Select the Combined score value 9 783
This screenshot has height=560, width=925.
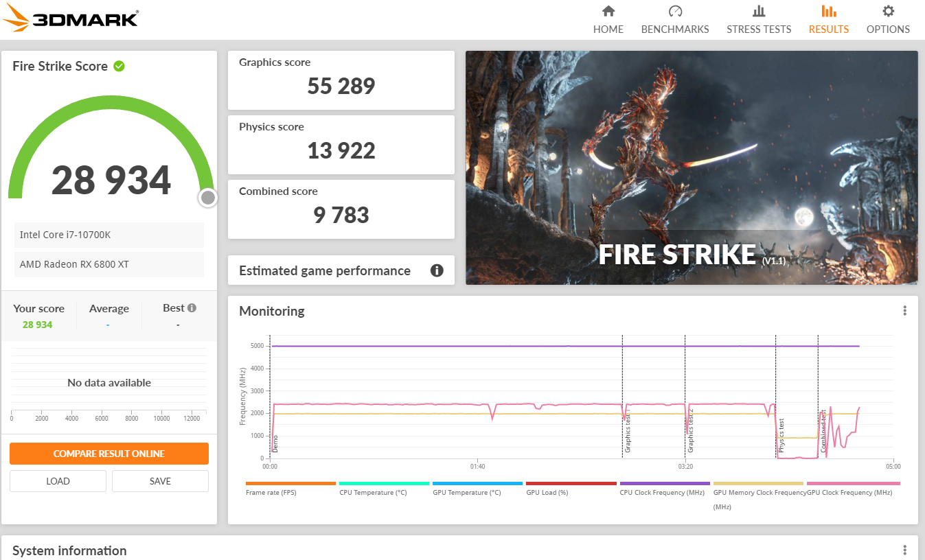(341, 215)
